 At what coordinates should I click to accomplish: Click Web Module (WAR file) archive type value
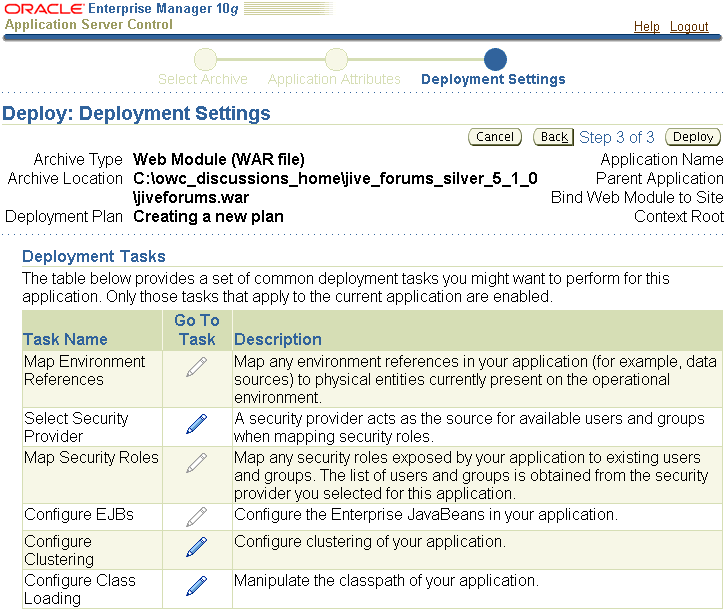point(219,160)
